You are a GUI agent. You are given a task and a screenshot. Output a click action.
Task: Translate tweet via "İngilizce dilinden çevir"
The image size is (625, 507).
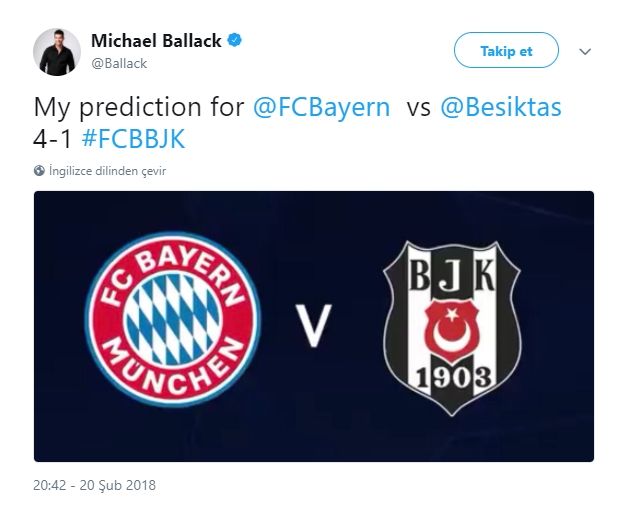[x=107, y=171]
